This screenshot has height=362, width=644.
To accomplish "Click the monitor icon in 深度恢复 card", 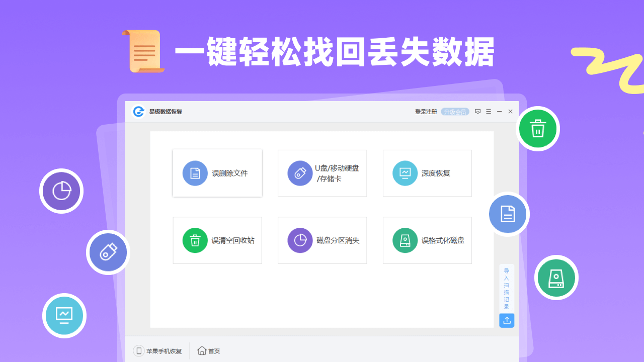I will point(405,173).
